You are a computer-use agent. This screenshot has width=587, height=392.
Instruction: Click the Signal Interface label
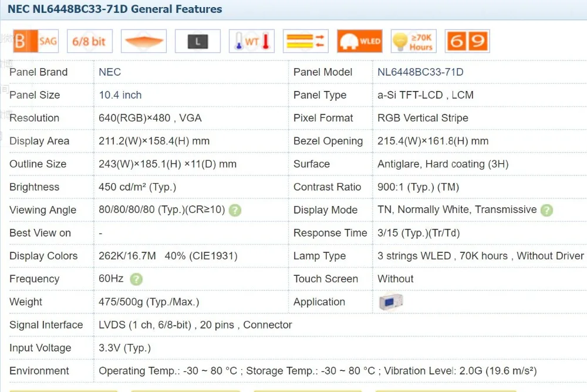(x=46, y=325)
